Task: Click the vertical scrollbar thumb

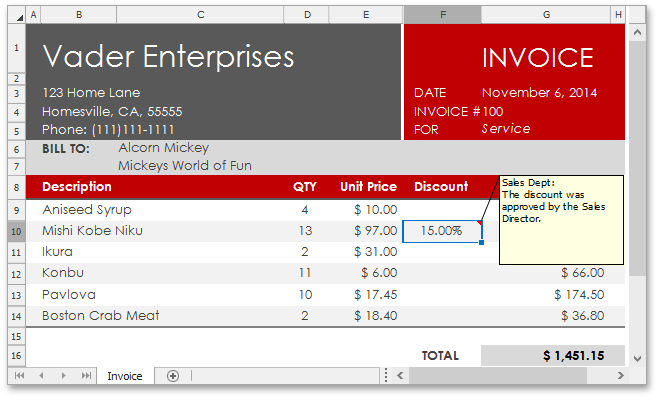Action: [636, 150]
